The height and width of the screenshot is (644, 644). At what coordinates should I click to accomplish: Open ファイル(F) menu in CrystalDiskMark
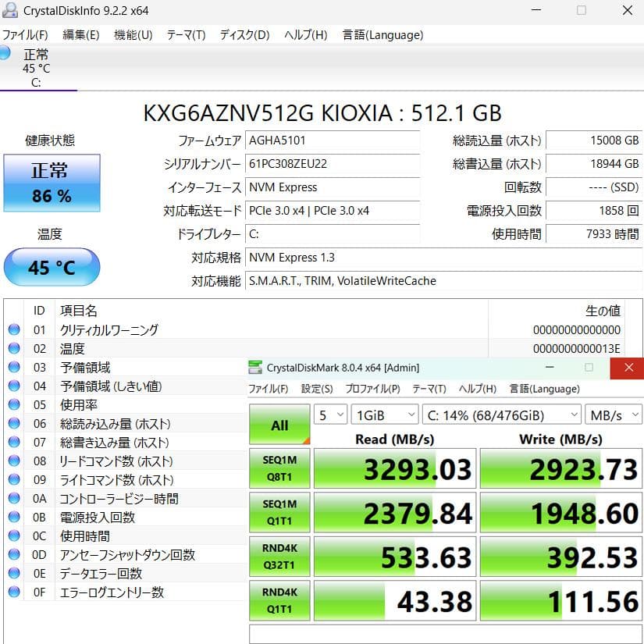pyautogui.click(x=269, y=389)
